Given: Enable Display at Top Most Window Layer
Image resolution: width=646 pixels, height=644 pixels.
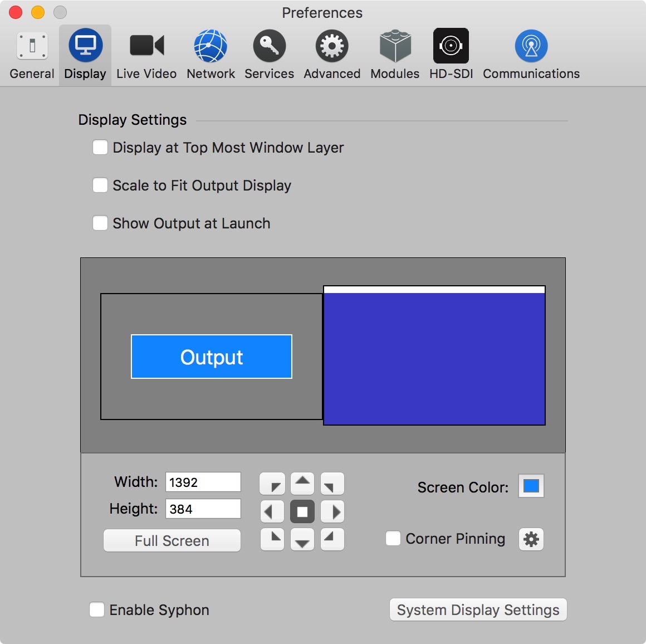Looking at the screenshot, I should [100, 148].
